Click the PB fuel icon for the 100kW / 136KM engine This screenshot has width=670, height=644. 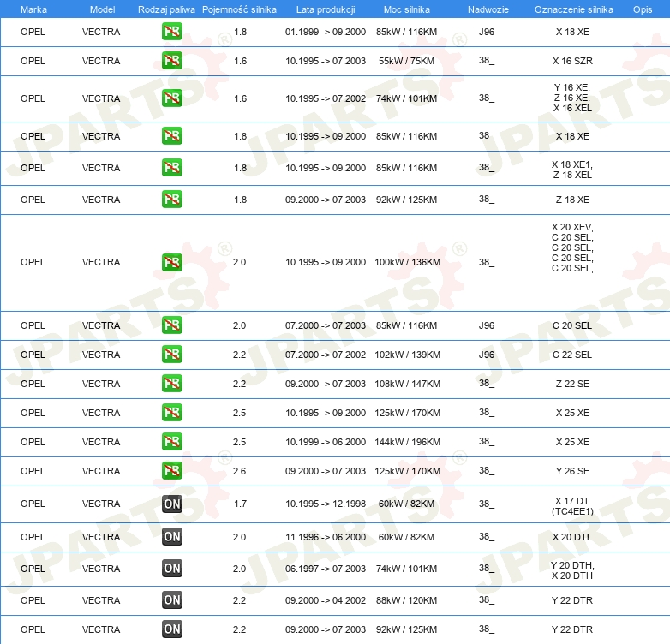pyautogui.click(x=171, y=262)
